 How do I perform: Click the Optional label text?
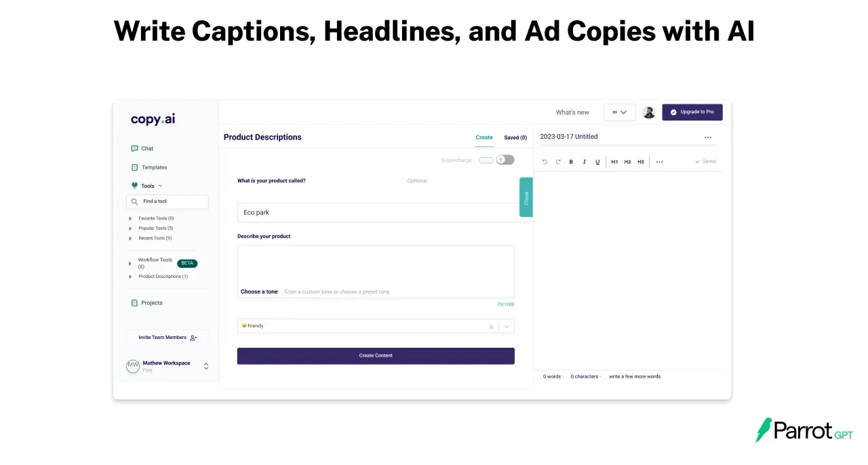417,181
